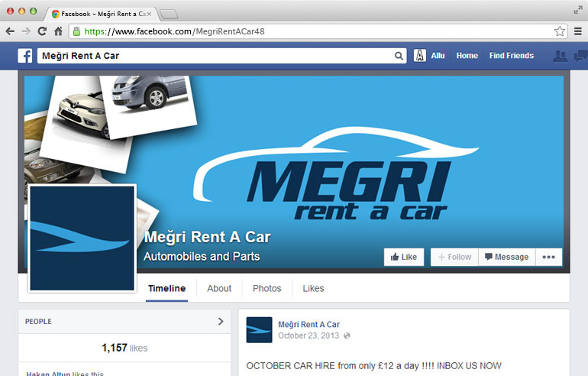Switch to the Likes tab

[x=313, y=289]
